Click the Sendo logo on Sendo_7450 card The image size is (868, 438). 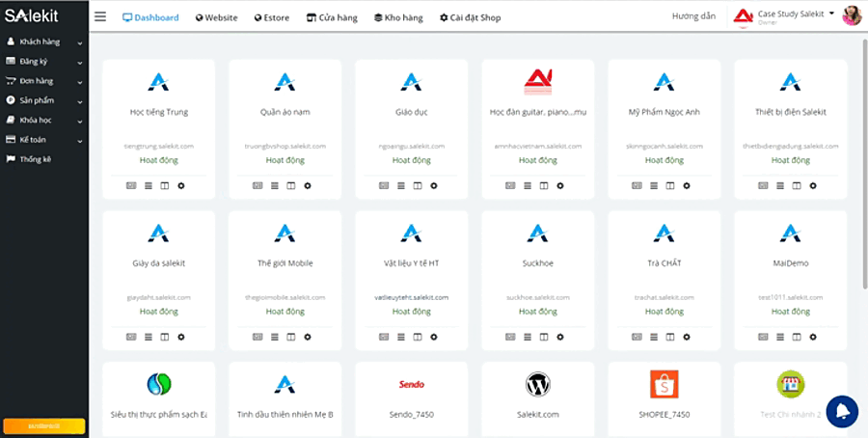(411, 384)
